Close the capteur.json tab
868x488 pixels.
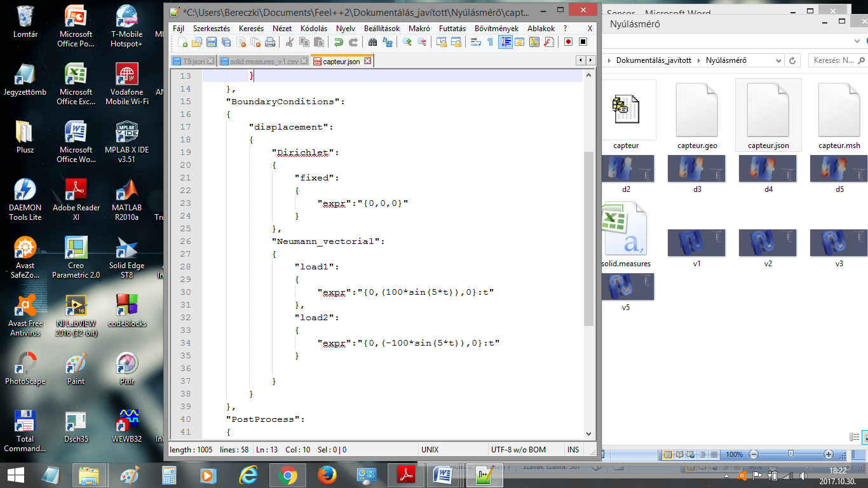point(367,62)
